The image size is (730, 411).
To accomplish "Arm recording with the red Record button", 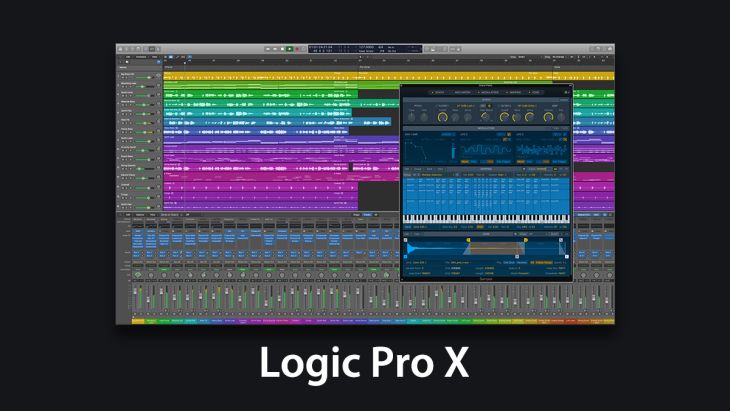I will coord(297,48).
